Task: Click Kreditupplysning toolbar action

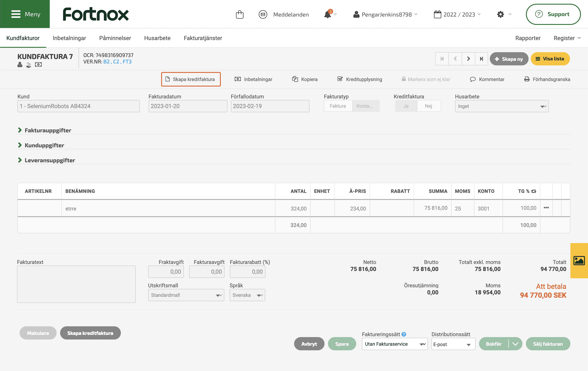Action: [359, 79]
